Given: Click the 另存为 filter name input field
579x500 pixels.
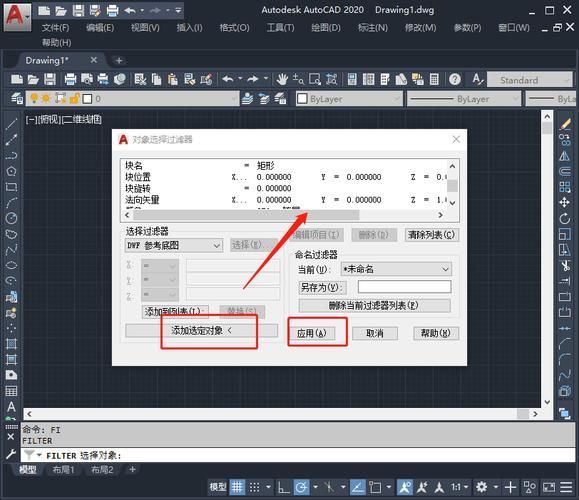Looking at the screenshot, I should tap(404, 287).
